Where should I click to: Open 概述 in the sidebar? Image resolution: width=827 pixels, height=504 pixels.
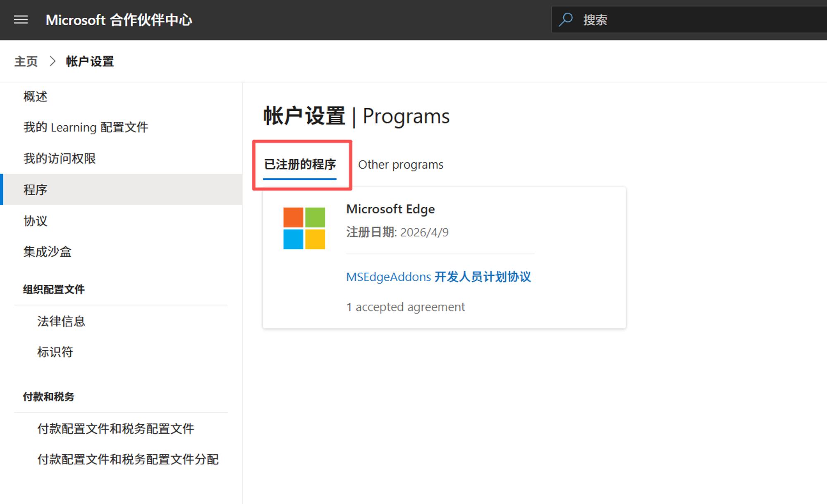(36, 97)
